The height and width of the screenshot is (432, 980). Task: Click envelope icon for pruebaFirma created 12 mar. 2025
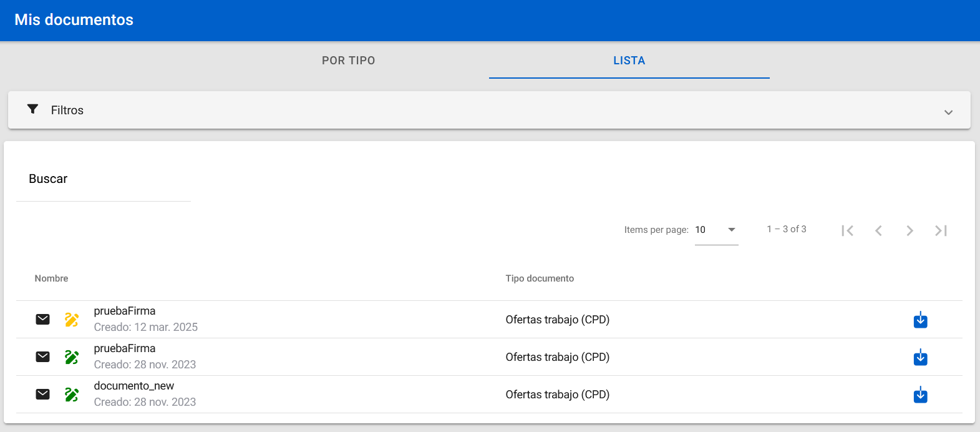[x=42, y=320]
